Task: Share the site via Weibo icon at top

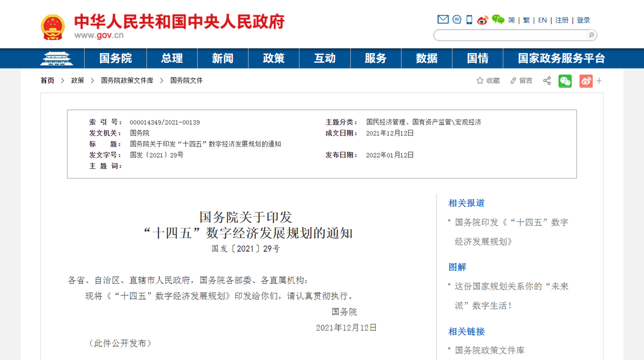Action: pos(482,19)
